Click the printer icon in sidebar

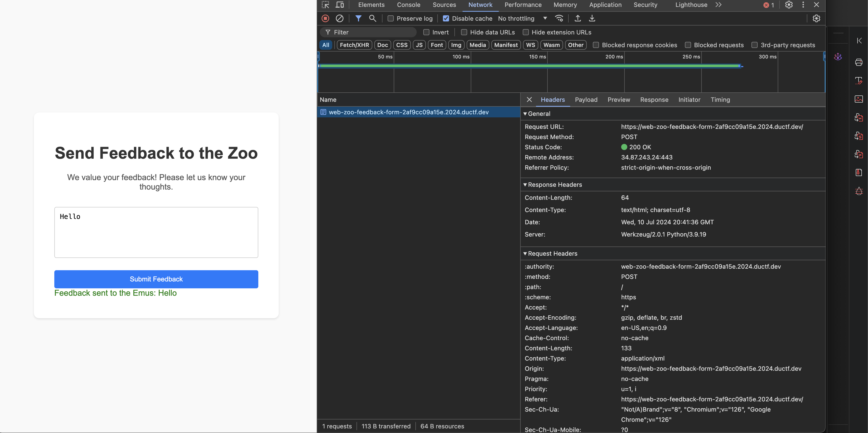click(x=859, y=63)
